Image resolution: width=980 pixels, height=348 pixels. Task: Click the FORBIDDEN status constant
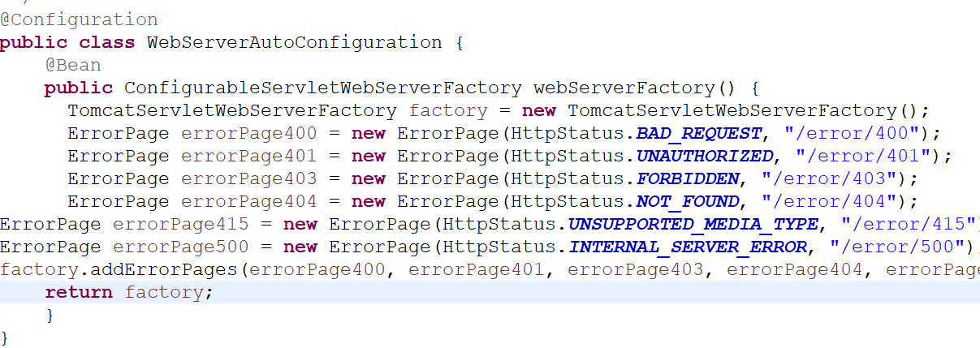(688, 178)
